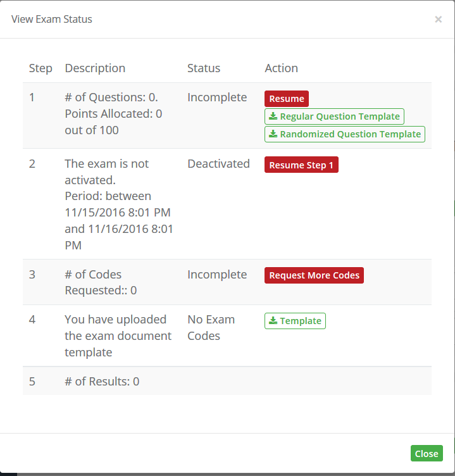455x476 pixels.
Task: Select the Incomplete status in step 1
Action: pos(217,97)
